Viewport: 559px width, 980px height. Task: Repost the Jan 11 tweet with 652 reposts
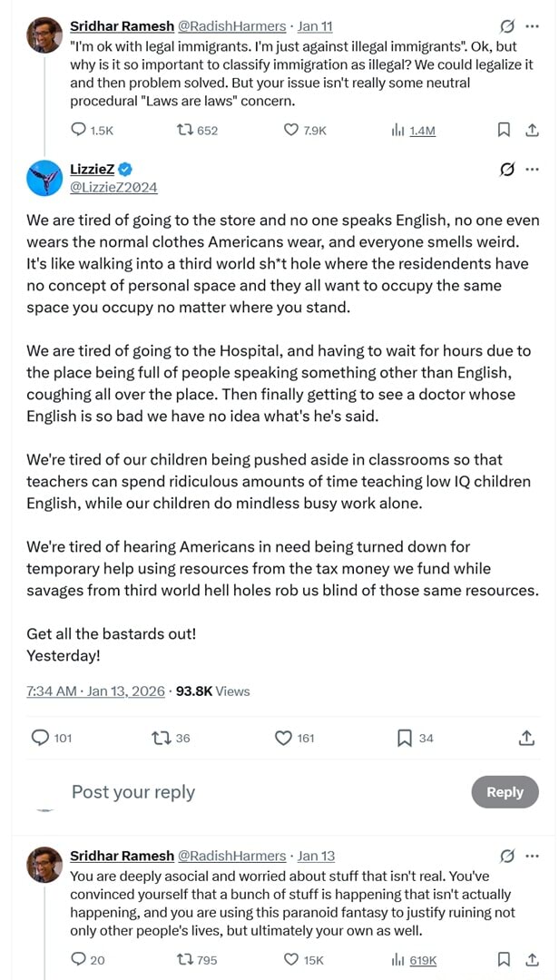click(x=185, y=130)
